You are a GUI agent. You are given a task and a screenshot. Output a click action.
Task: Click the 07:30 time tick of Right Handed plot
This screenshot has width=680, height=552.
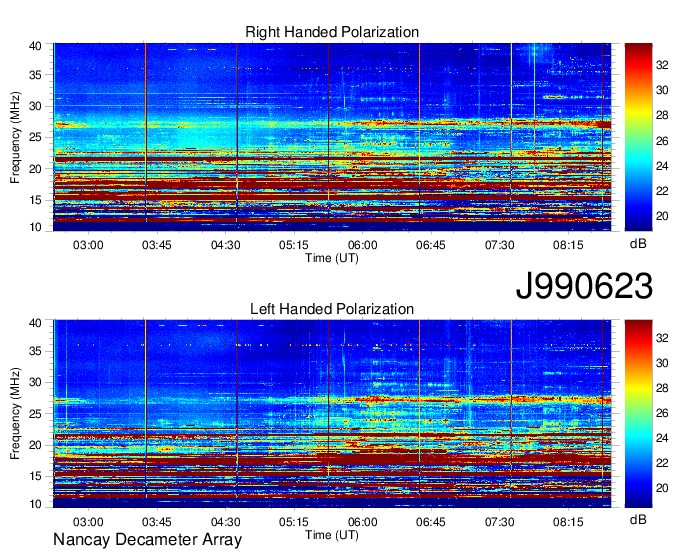[500, 245]
